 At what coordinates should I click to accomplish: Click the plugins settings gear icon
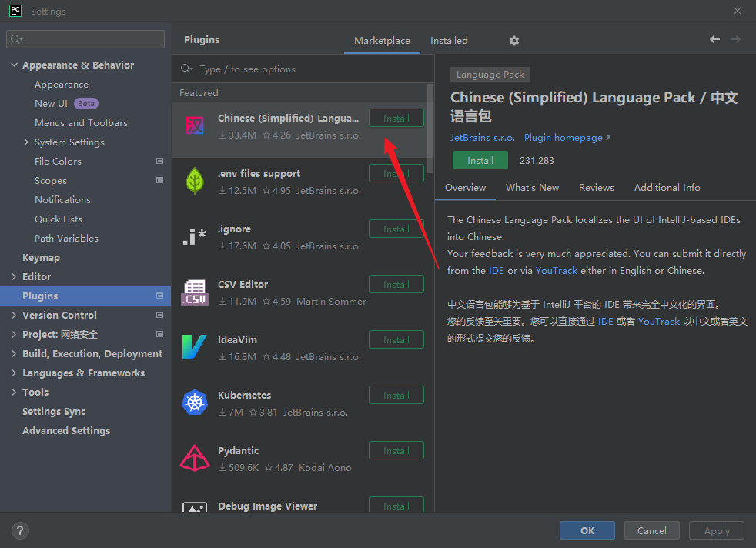(x=514, y=41)
